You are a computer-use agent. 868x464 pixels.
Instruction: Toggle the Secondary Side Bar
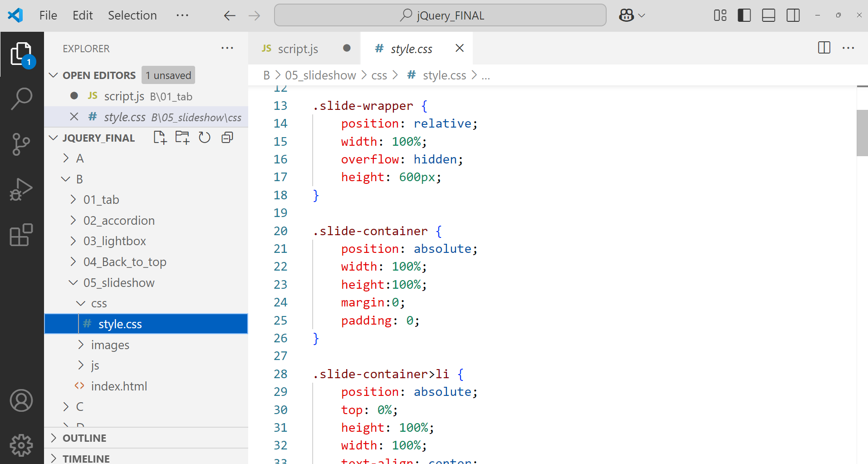tap(793, 15)
